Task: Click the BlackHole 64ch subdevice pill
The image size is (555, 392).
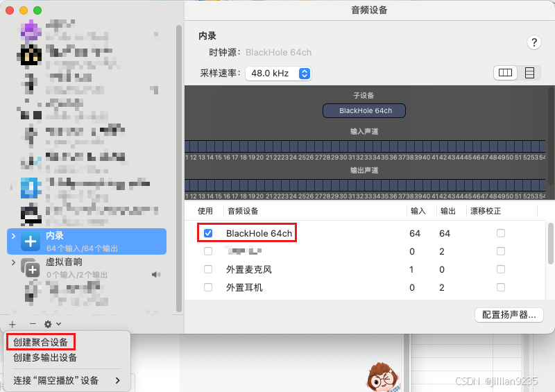Action: tap(364, 110)
